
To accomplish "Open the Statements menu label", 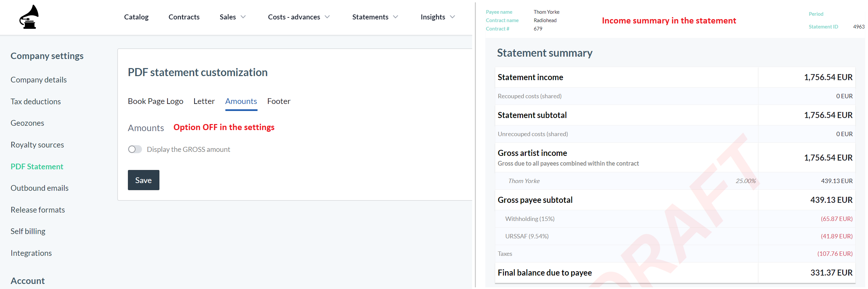I will pos(370,17).
